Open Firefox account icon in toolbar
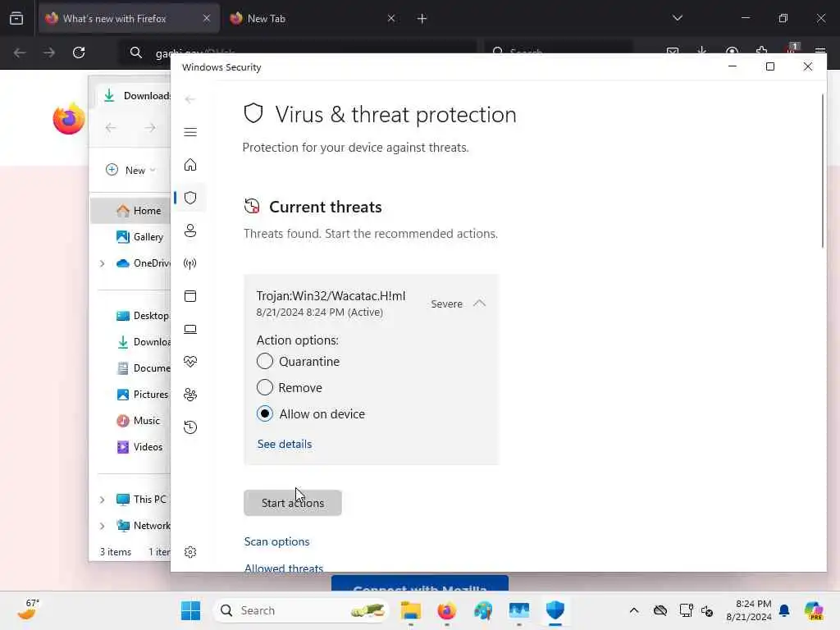The image size is (840, 630). pos(732,52)
